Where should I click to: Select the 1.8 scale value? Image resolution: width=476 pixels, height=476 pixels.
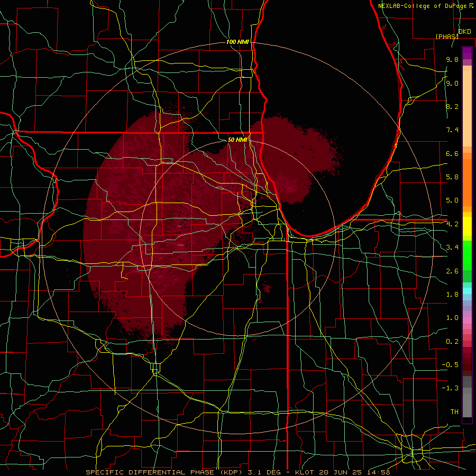tap(452, 295)
